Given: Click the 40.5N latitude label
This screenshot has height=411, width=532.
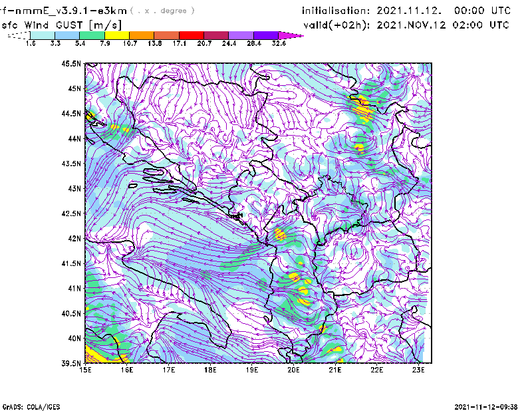Looking at the screenshot, I should tap(71, 313).
